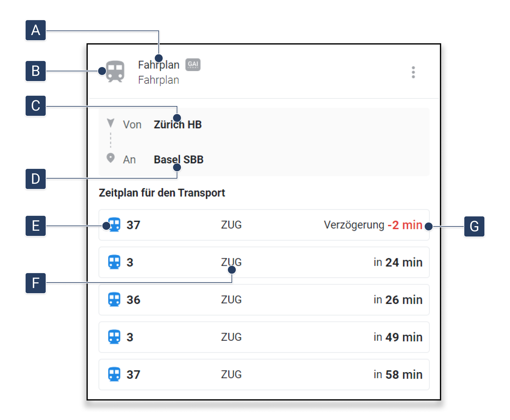Click blue train icon for line 36

pyautogui.click(x=114, y=300)
